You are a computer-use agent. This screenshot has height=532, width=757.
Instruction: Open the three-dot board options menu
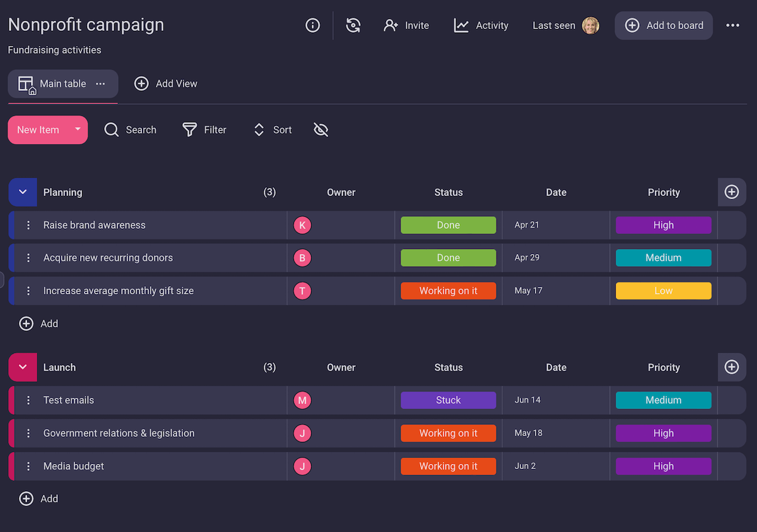[732, 25]
